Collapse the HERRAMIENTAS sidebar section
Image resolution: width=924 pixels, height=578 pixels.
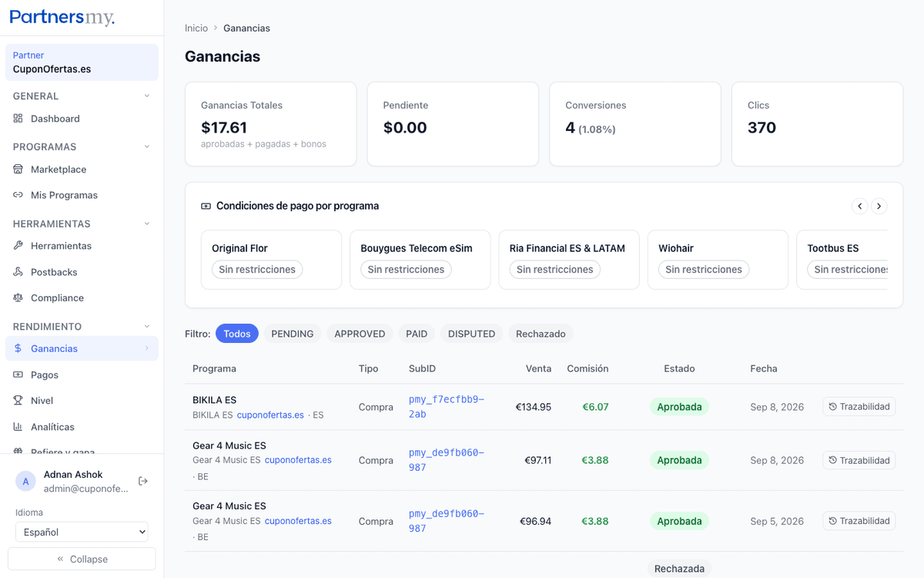point(147,224)
